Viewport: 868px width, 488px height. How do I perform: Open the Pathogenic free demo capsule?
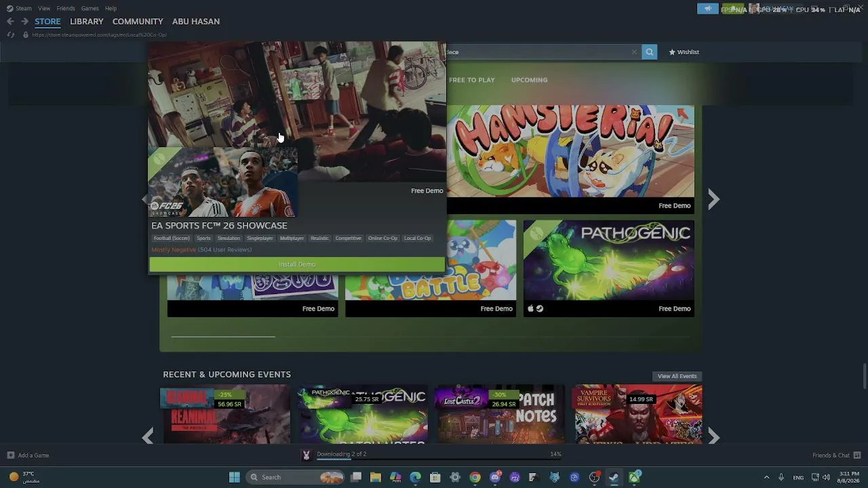pyautogui.click(x=609, y=268)
